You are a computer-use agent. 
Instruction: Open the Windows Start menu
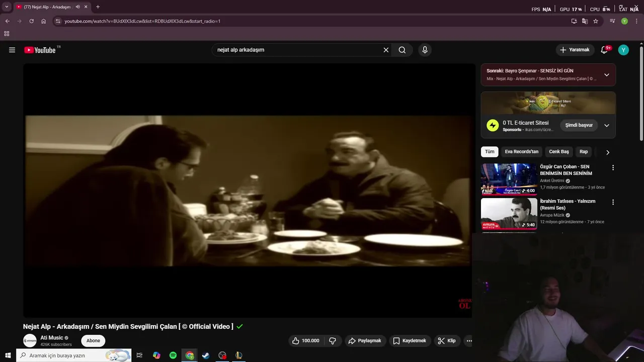coord(8,355)
